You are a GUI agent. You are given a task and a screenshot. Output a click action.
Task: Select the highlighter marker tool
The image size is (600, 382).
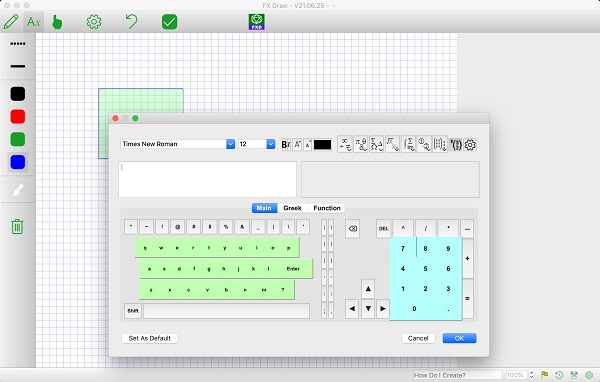coord(18,189)
